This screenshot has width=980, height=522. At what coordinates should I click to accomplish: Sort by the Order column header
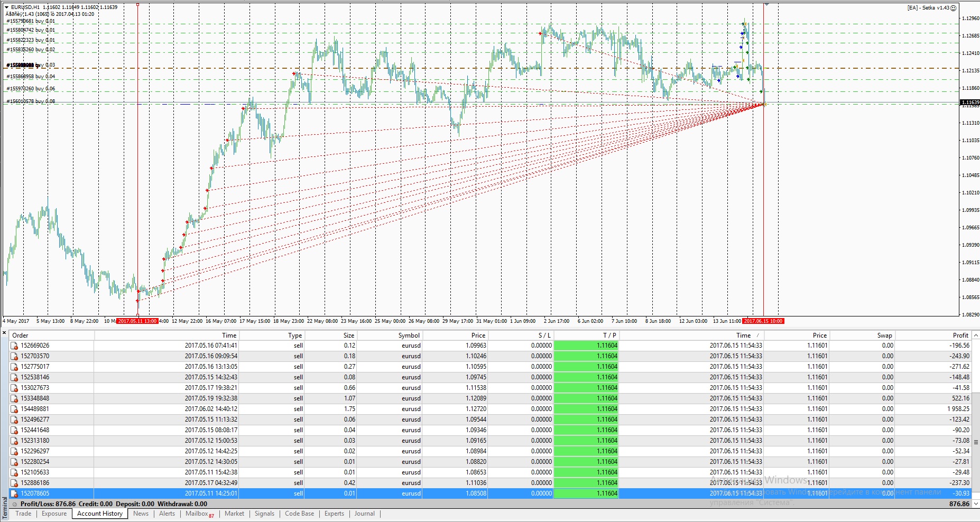[52, 335]
